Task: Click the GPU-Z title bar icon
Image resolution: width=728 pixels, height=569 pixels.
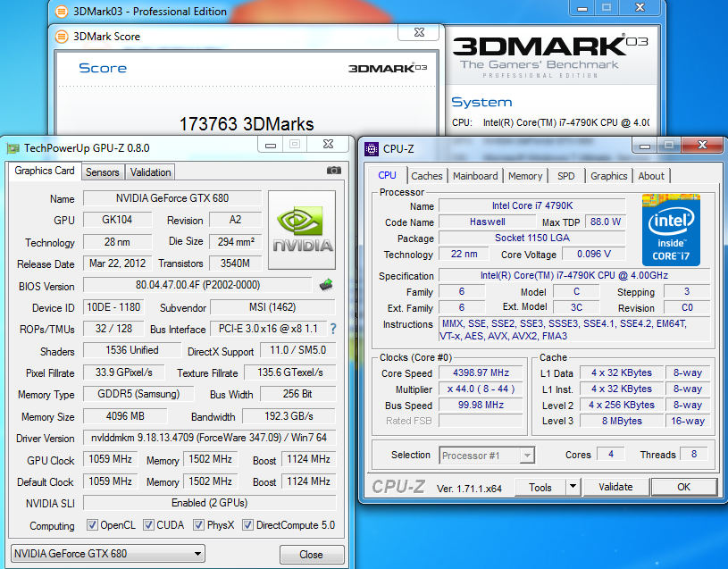Action: [13, 148]
